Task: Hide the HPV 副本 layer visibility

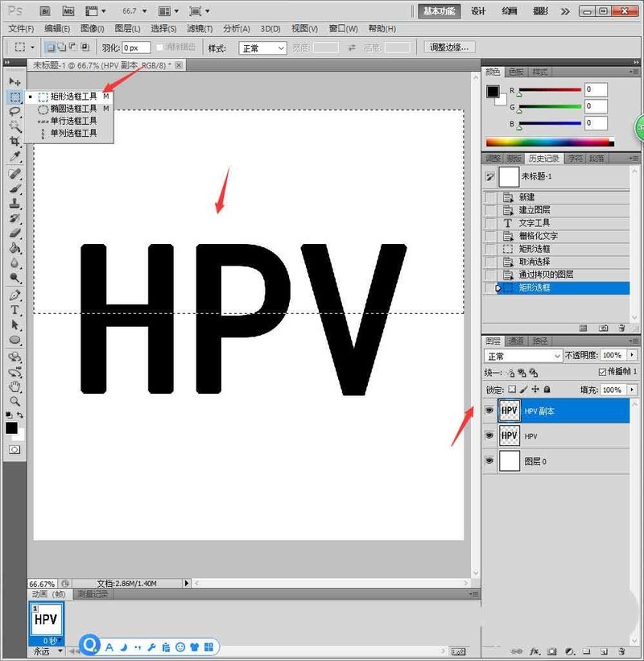Action: pos(489,411)
